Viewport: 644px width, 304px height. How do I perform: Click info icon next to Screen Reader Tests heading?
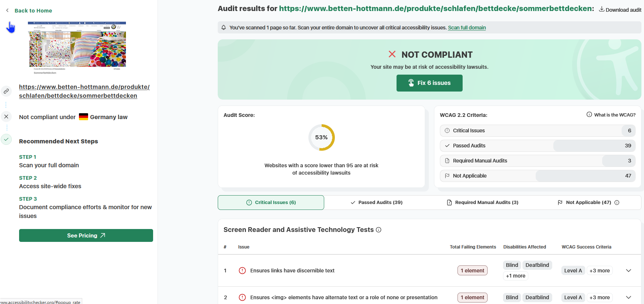tap(379, 230)
